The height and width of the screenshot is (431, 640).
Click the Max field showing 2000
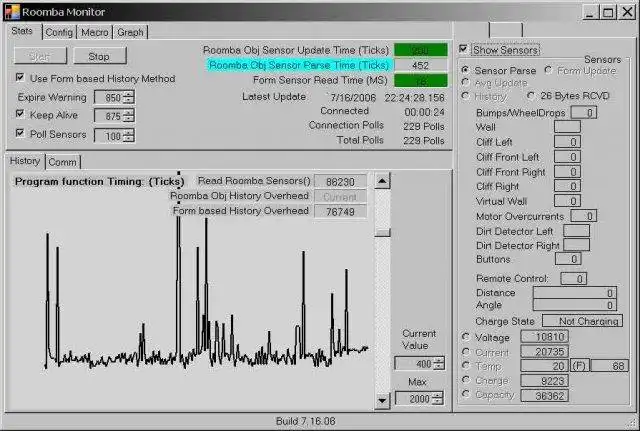pyautogui.click(x=414, y=398)
